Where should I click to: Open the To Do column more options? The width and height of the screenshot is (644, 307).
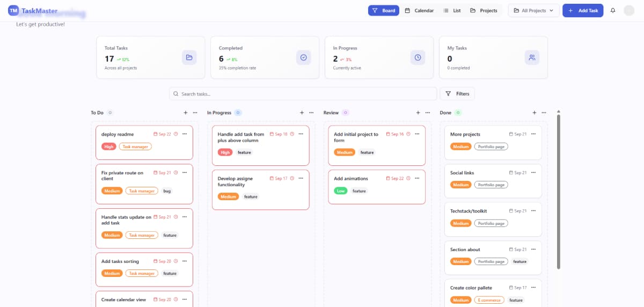195,113
